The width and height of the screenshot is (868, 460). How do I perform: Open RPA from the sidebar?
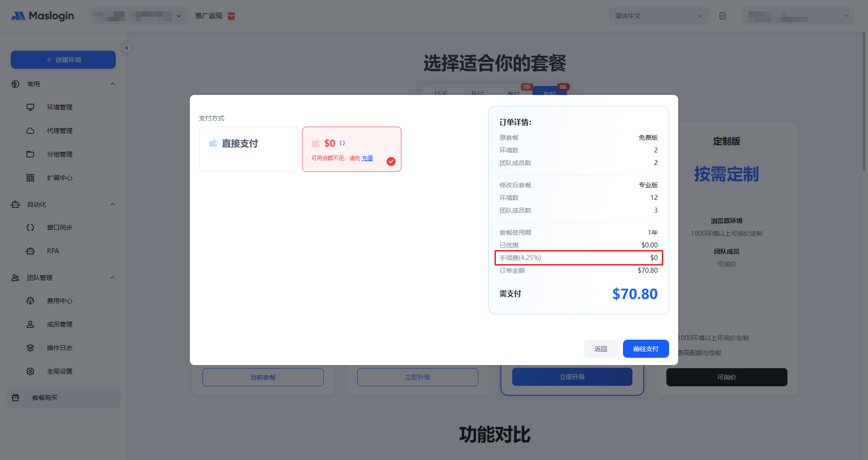(53, 251)
